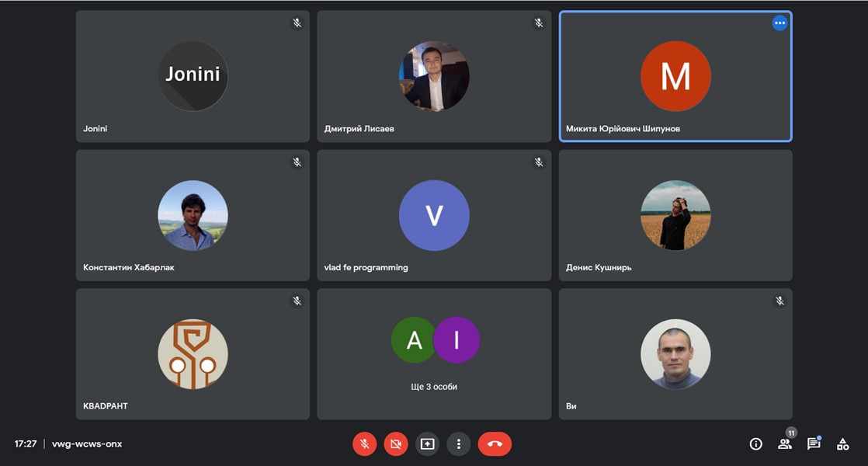This screenshot has height=466, width=868.
Task: Turn on camera with red video button
Action: point(396,443)
